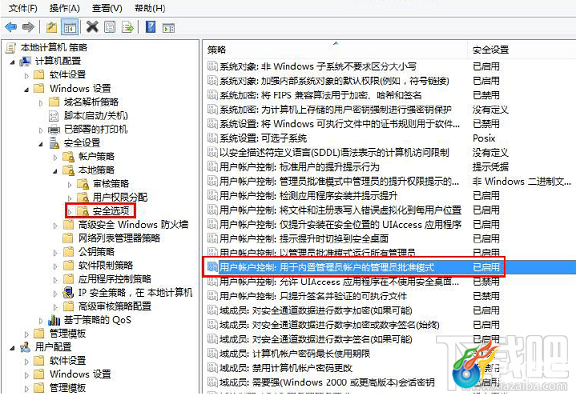Open the 文件(F) menu
Viewport: 576px width, 396px height.
23,8
